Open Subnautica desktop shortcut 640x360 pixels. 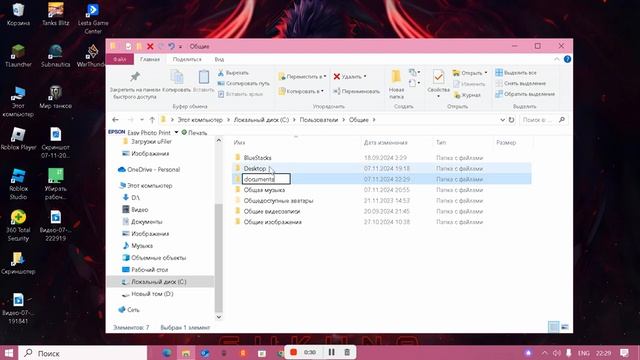tap(56, 56)
